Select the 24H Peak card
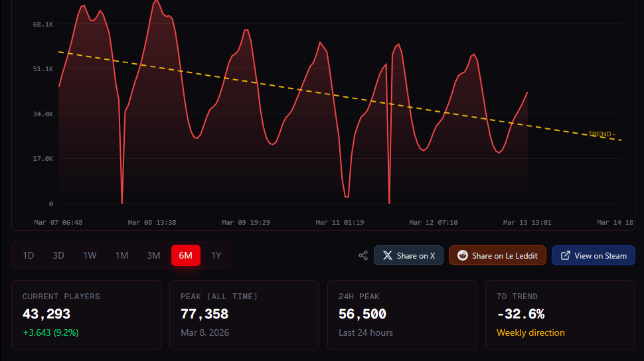The height and width of the screenshot is (361, 644). (x=402, y=314)
